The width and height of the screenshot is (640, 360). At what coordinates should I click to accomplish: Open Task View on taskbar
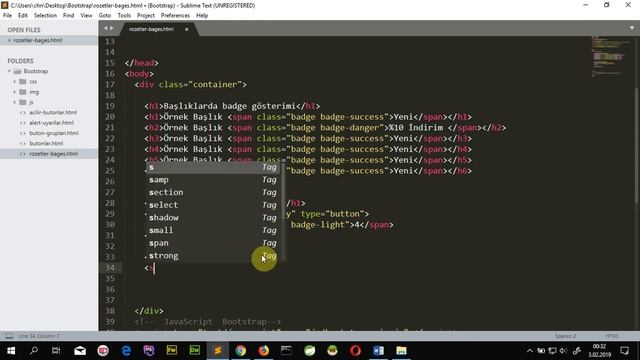click(x=56, y=351)
